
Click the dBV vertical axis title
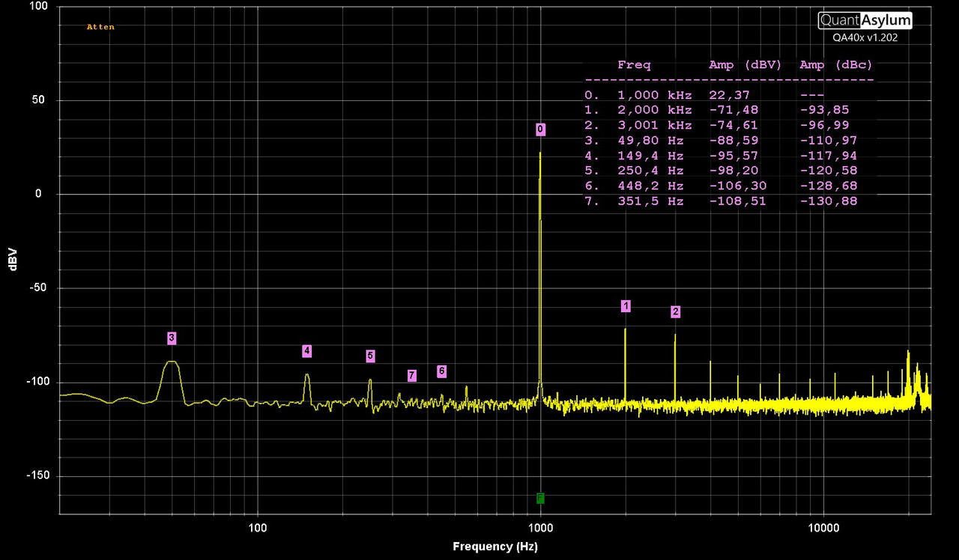click(x=13, y=259)
